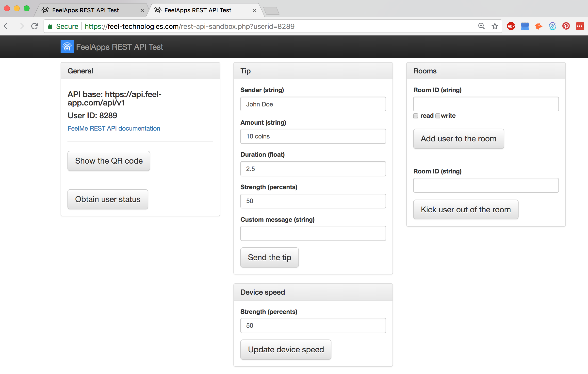588x374 pixels.
Task: Switch to the first FeelApps tab
Action: (x=85, y=10)
